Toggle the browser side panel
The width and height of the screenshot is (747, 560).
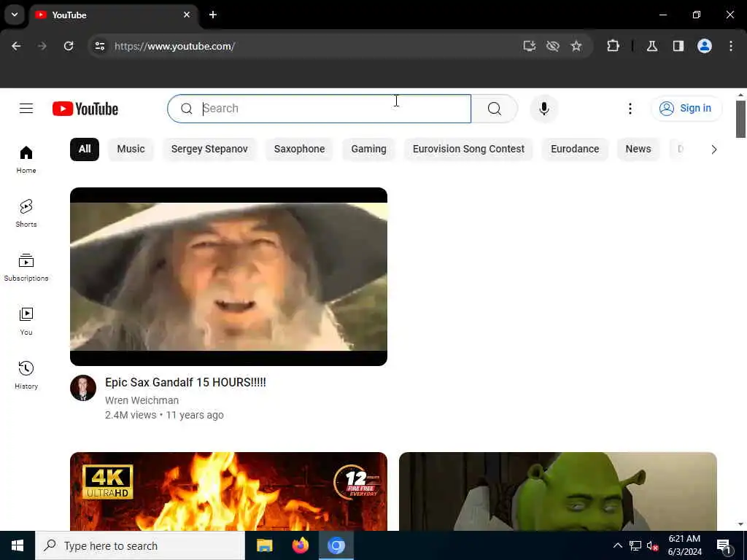pos(678,46)
